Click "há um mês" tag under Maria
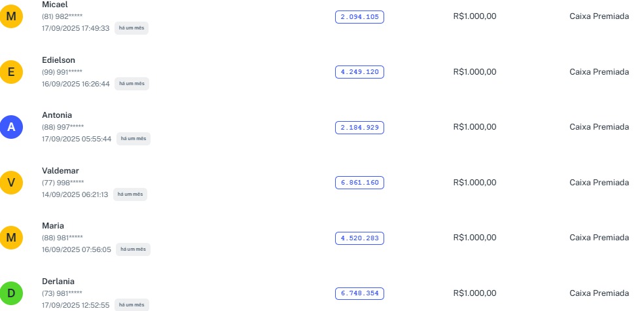This screenshot has width=644, height=311. (133, 249)
